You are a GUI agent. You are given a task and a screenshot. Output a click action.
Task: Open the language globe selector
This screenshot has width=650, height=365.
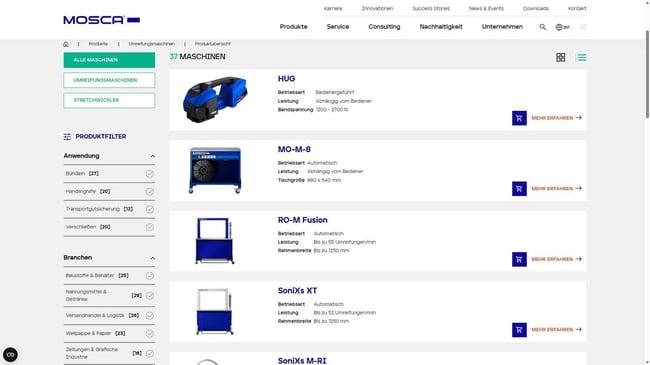point(563,27)
